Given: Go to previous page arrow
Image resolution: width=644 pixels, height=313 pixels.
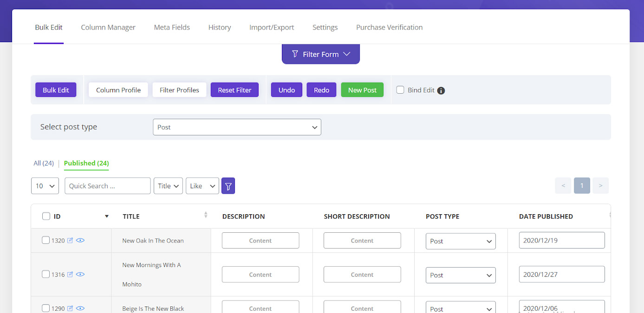Looking at the screenshot, I should click(563, 185).
